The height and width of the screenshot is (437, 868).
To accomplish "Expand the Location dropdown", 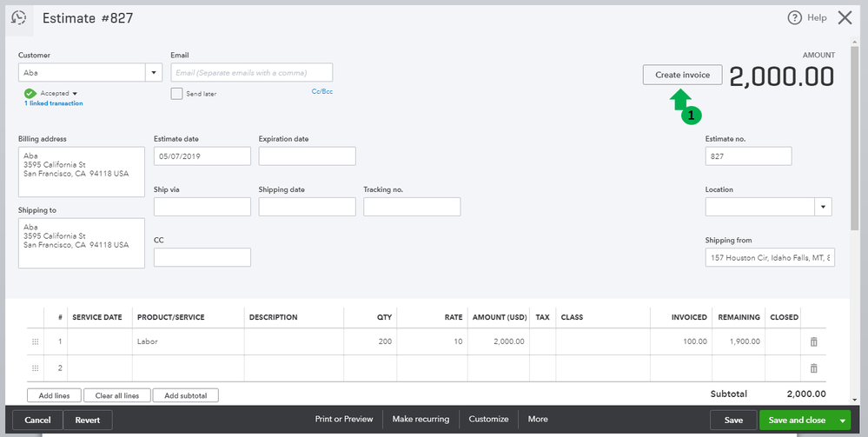I will (822, 207).
